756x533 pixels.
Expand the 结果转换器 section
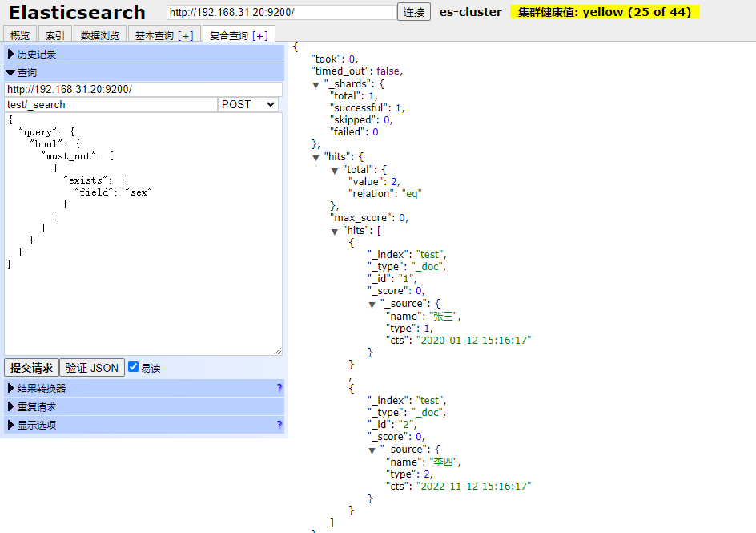144,388
